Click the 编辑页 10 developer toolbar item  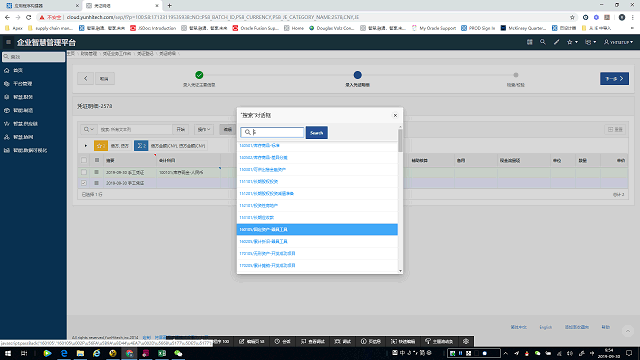pos(252,342)
